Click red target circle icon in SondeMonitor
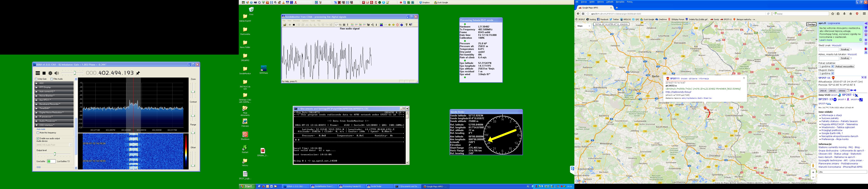This screenshot has width=868, height=189. [x=397, y=25]
